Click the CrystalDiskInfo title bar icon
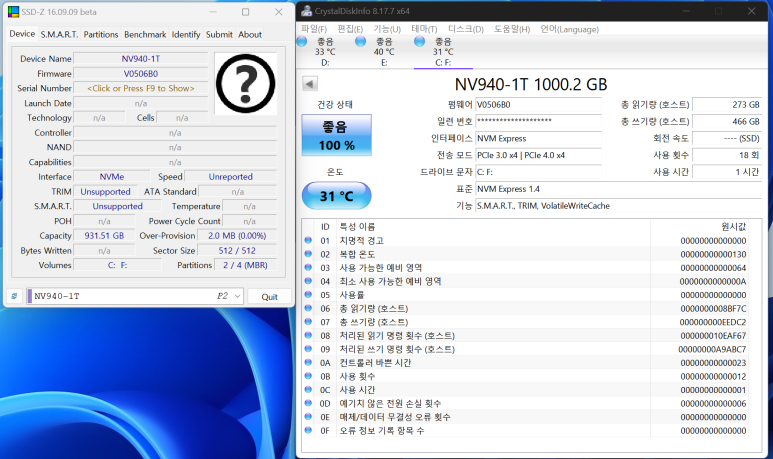Image resolution: width=773 pixels, height=459 pixels. coord(307,11)
